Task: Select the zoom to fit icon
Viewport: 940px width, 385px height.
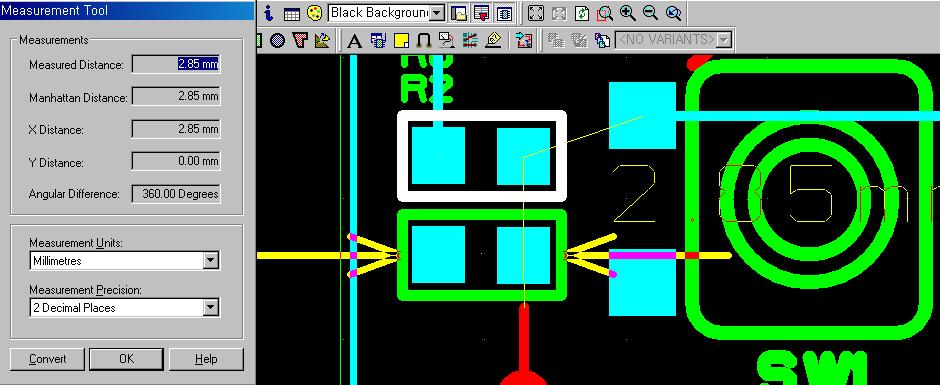Action: pyautogui.click(x=536, y=13)
